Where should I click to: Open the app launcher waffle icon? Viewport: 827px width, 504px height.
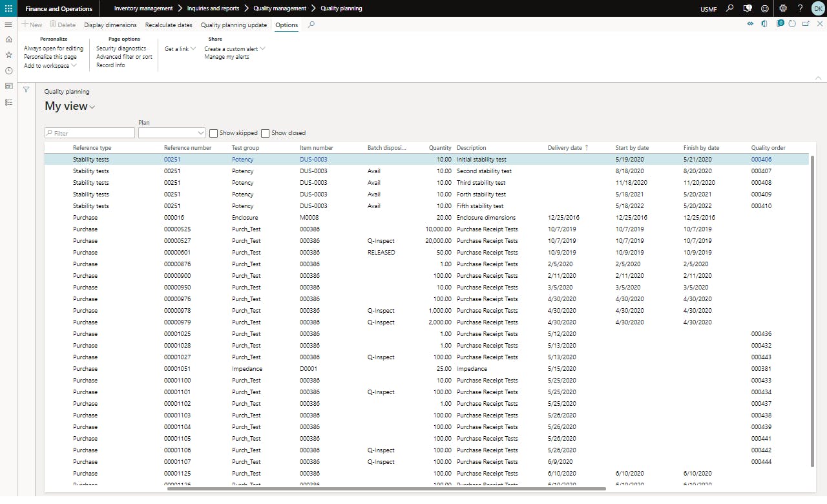[8, 8]
